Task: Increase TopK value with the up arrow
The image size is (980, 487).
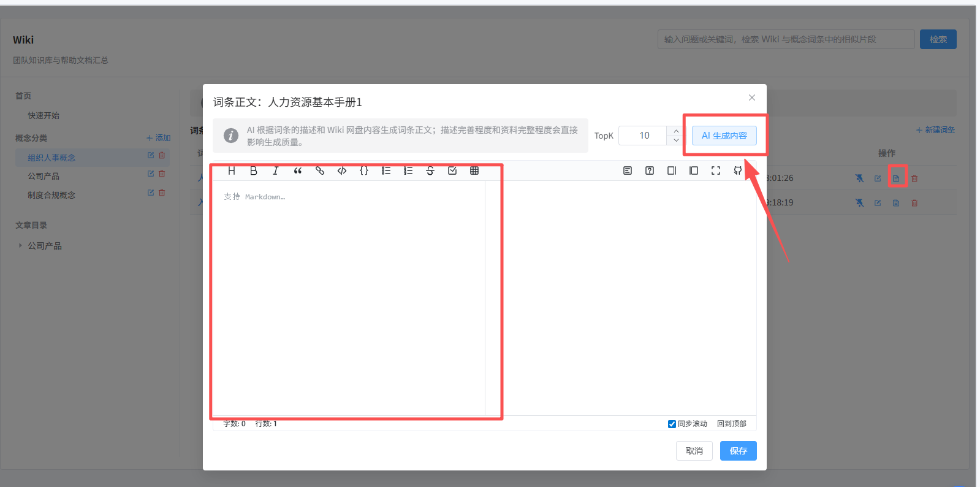Action: 676,131
